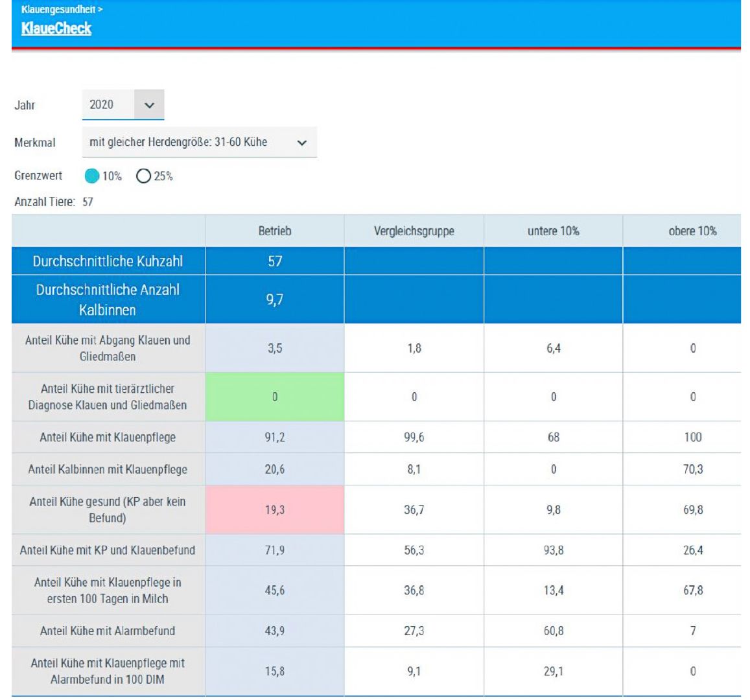This screenshot has height=700, width=750.
Task: Click the green highlighted cell with value 0
Action: tap(275, 397)
